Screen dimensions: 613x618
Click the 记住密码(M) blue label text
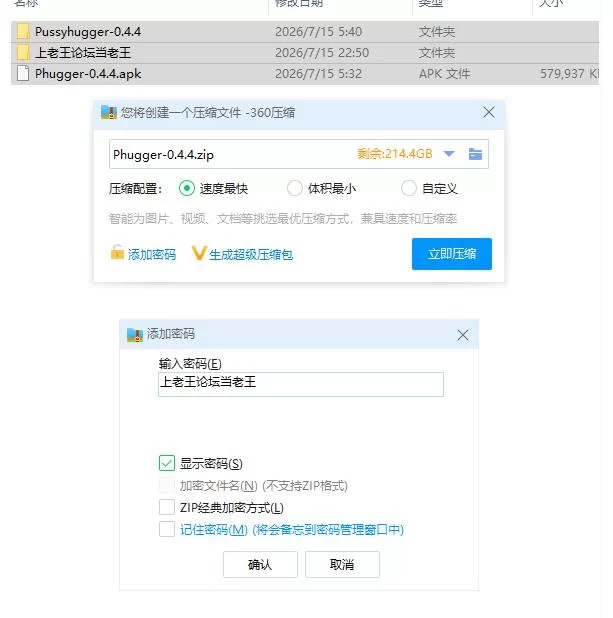[x=292, y=529]
